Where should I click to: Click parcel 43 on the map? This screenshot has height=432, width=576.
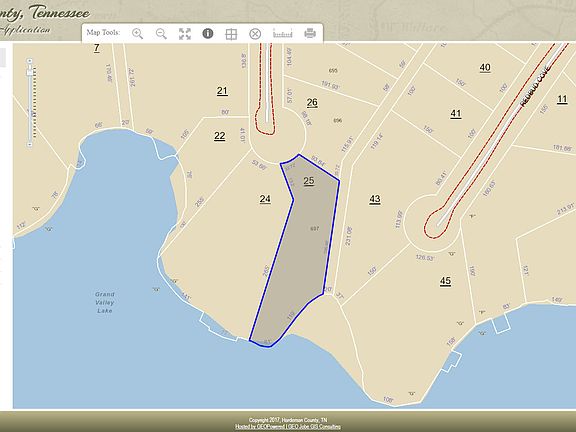[375, 199]
